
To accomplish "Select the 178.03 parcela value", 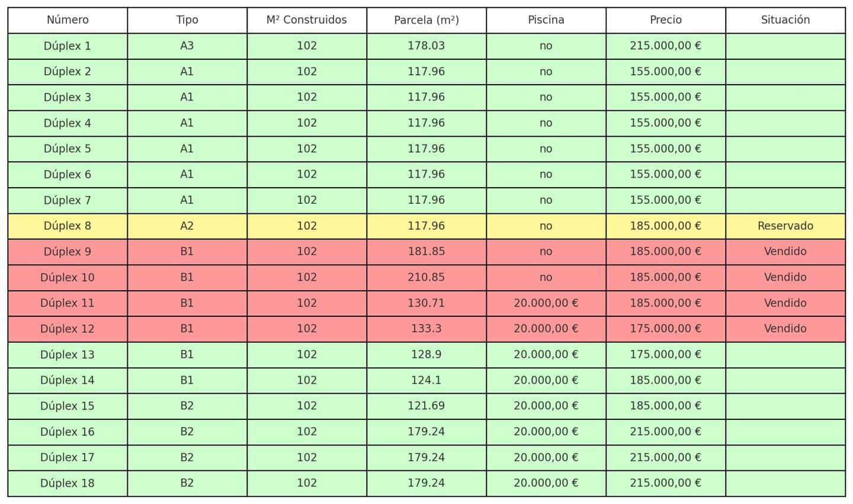I will (x=426, y=46).
